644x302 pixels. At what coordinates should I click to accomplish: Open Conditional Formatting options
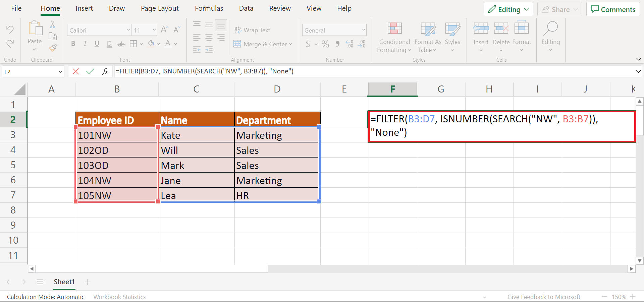click(394, 37)
